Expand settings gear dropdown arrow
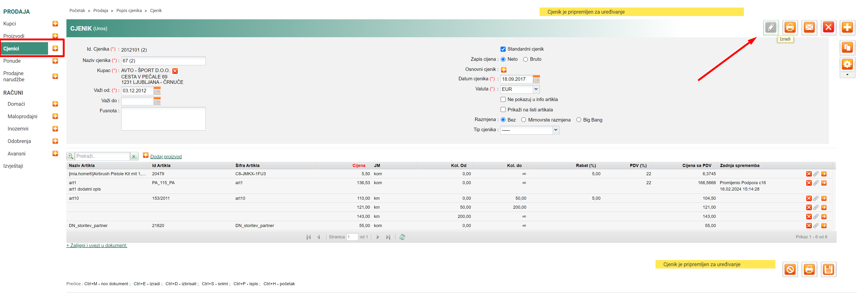The width and height of the screenshot is (868, 301). (847, 75)
